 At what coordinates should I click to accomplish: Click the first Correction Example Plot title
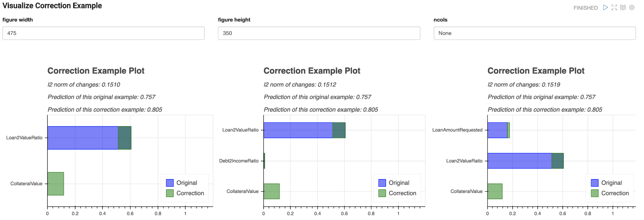(96, 71)
